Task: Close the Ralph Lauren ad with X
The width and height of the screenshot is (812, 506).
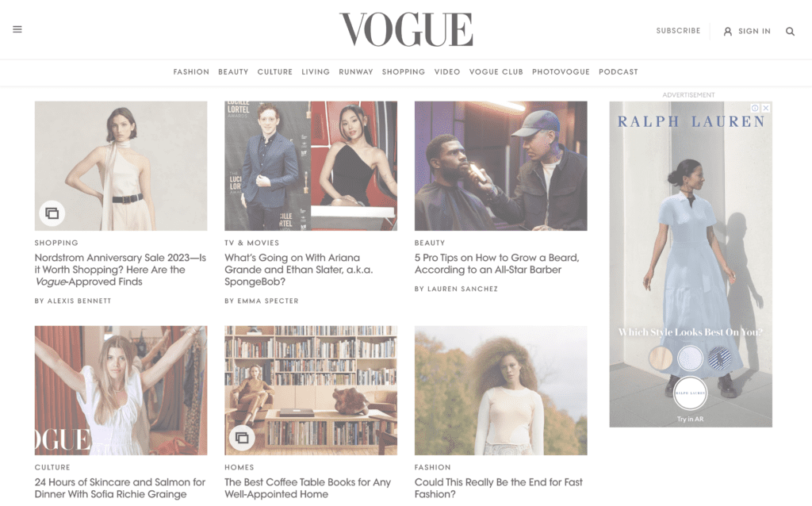Action: [x=766, y=108]
